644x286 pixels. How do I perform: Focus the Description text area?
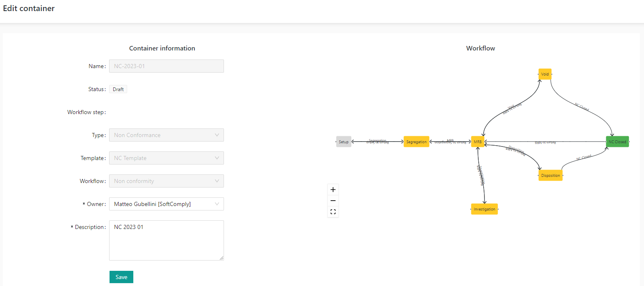pos(166,242)
